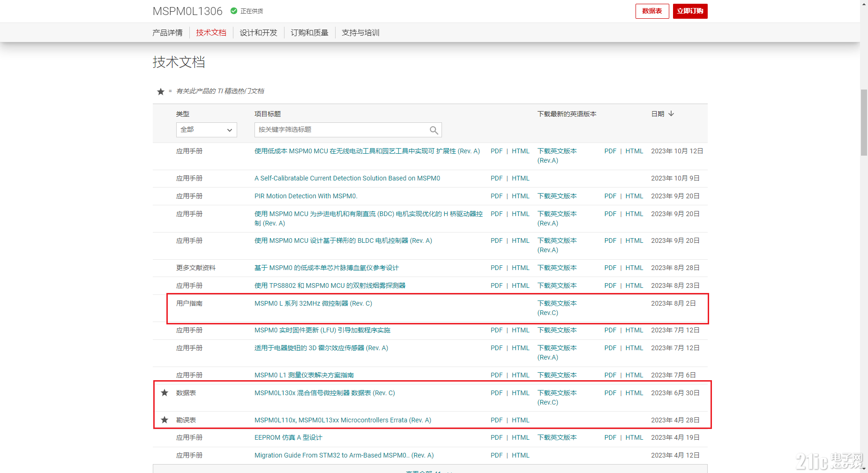This screenshot has height=473, width=868.
Task: Switch to 产品详情 tab
Action: tap(167, 33)
